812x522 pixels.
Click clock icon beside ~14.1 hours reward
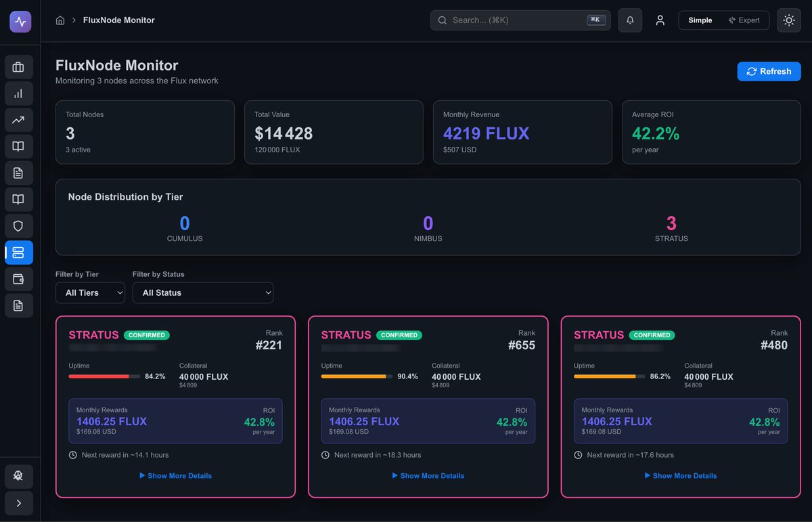click(73, 455)
